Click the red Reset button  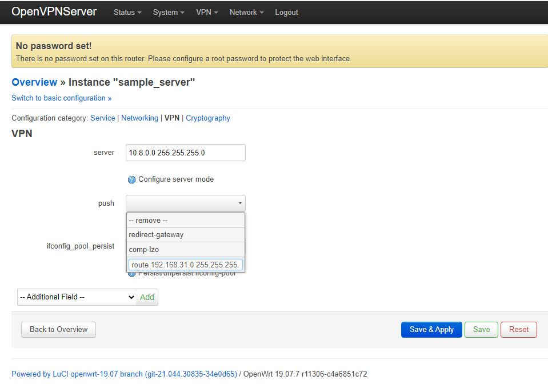click(519, 330)
